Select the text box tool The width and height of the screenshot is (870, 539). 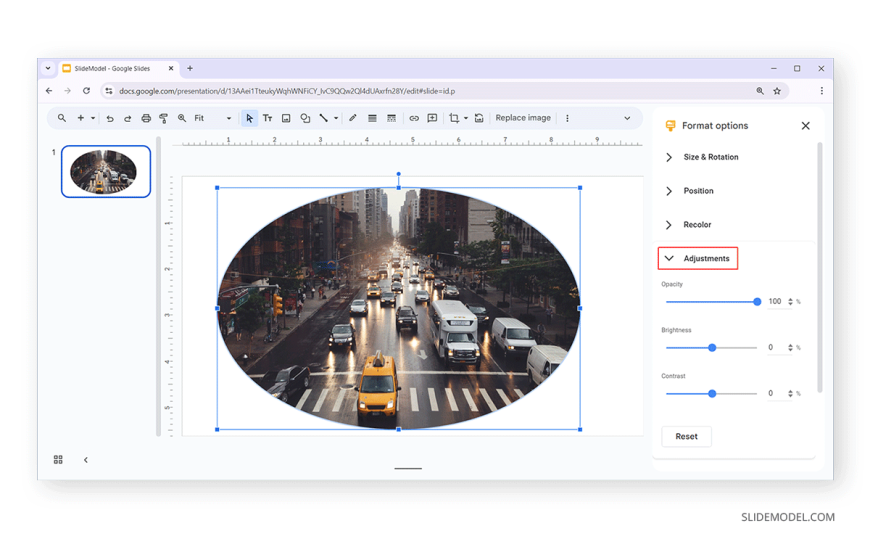coord(267,118)
